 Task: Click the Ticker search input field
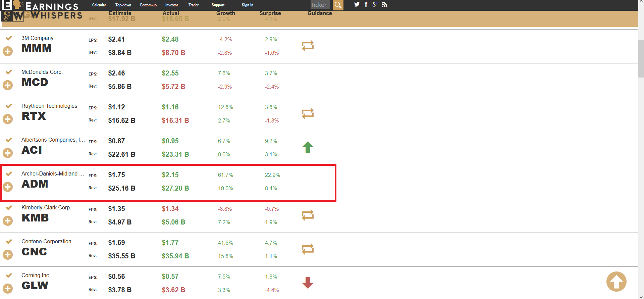(x=320, y=5)
